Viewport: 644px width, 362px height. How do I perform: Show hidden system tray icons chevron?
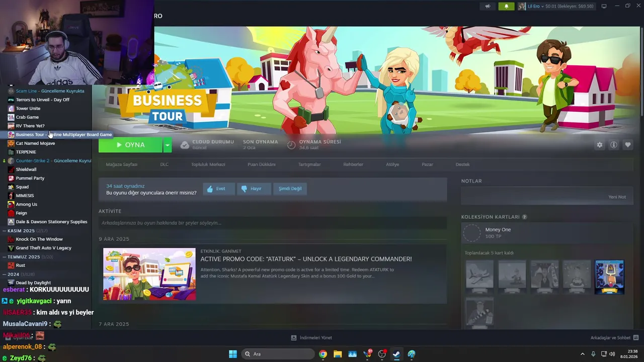pos(583,354)
